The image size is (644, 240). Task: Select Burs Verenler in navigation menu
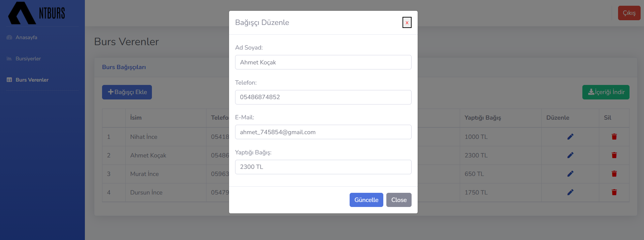pyautogui.click(x=31, y=80)
